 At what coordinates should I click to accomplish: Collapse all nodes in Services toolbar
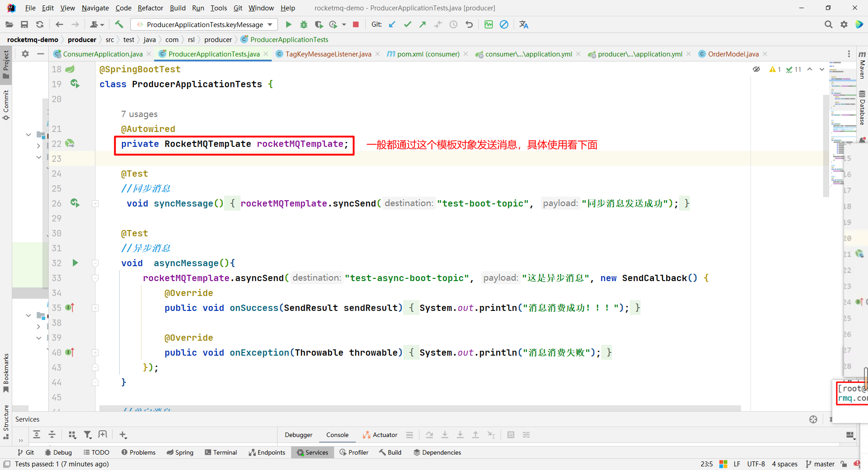52,434
